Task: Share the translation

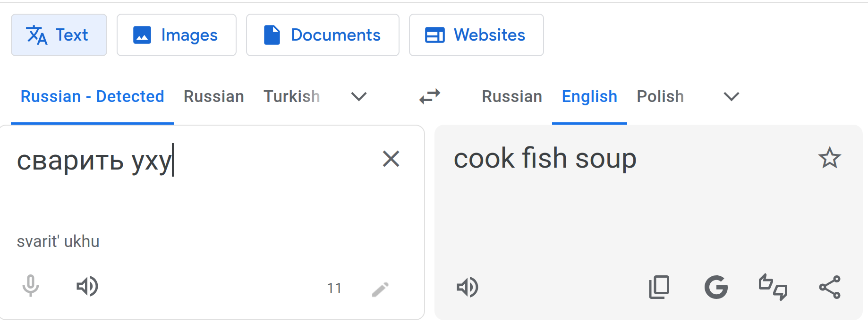Action: click(830, 287)
